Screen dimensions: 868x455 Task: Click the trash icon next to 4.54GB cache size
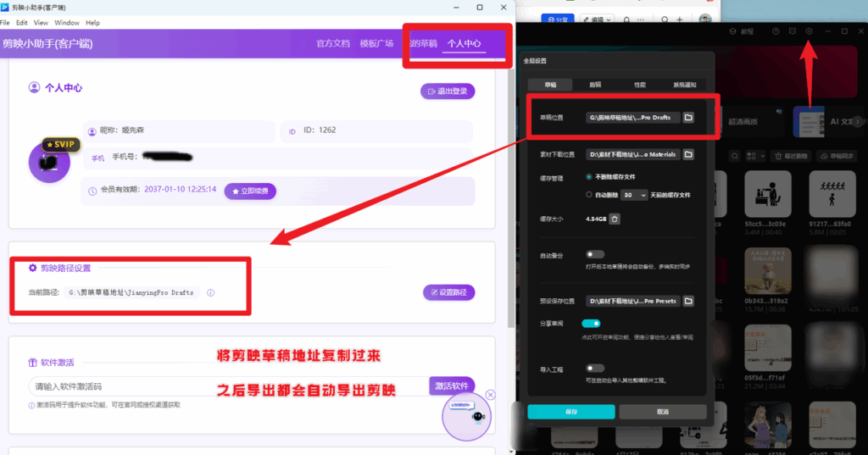pos(615,219)
